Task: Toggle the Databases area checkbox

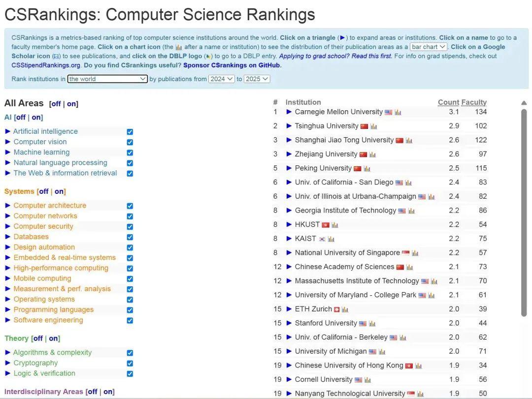Action: click(x=130, y=237)
